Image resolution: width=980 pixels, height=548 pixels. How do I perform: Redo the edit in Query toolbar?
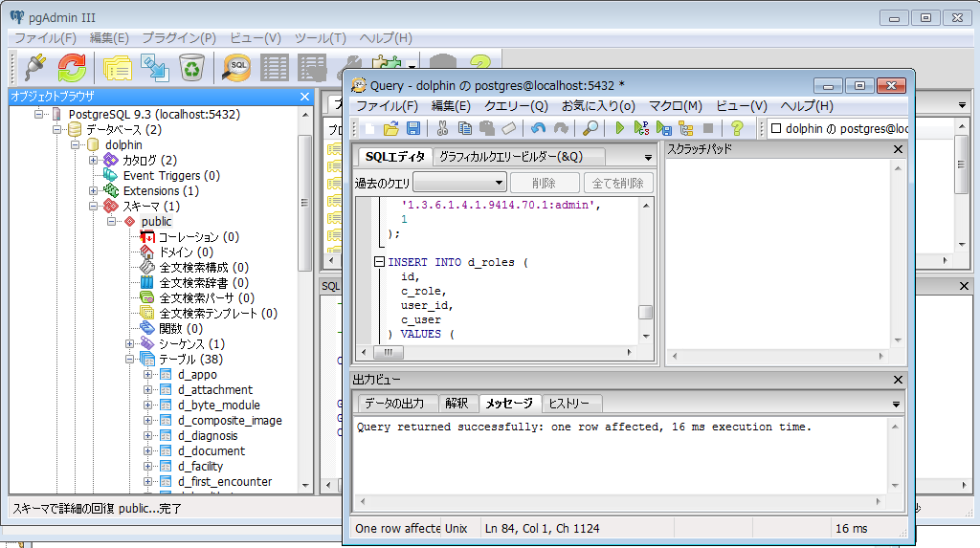[x=561, y=129]
